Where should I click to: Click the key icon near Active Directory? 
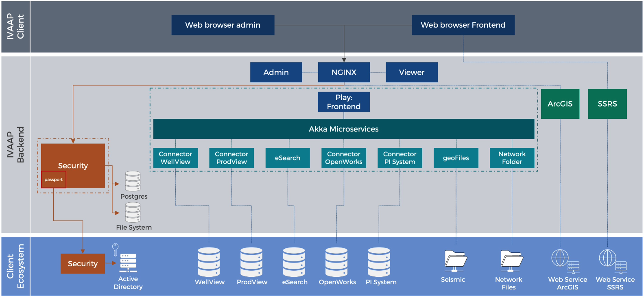pos(115,249)
